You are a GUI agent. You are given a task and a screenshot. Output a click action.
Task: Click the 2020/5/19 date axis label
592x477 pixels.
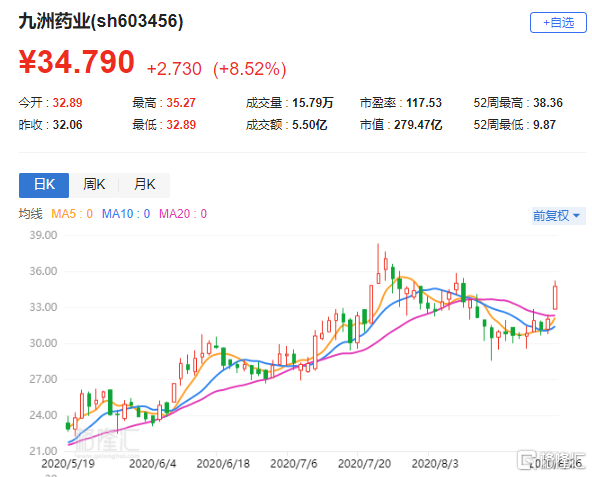[x=68, y=464]
